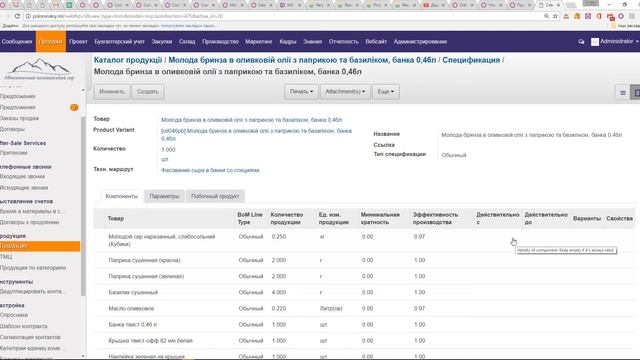This screenshot has width=640, height=360.
Task: Bookmark this page with the star icon
Action: point(555,16)
